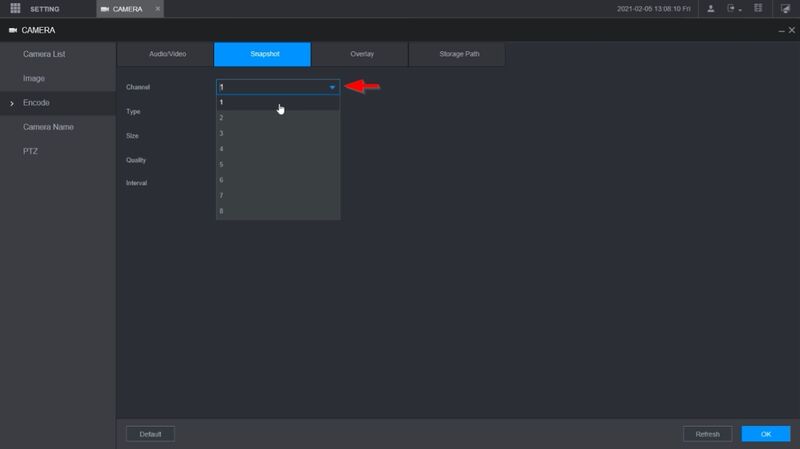Go to Image settings in sidebar
Image resolution: width=800 pixels, height=449 pixels.
click(x=34, y=79)
